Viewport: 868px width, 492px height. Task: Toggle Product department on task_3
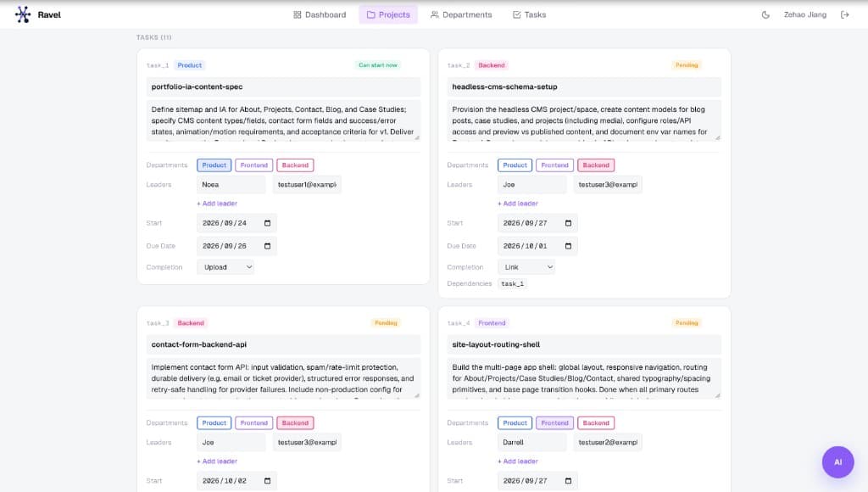[x=214, y=422]
